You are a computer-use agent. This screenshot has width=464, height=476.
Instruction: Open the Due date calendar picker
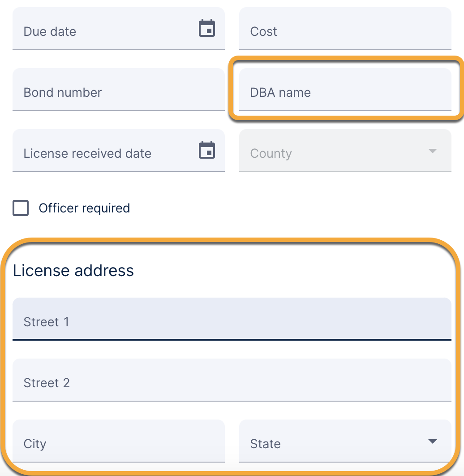pos(207,28)
